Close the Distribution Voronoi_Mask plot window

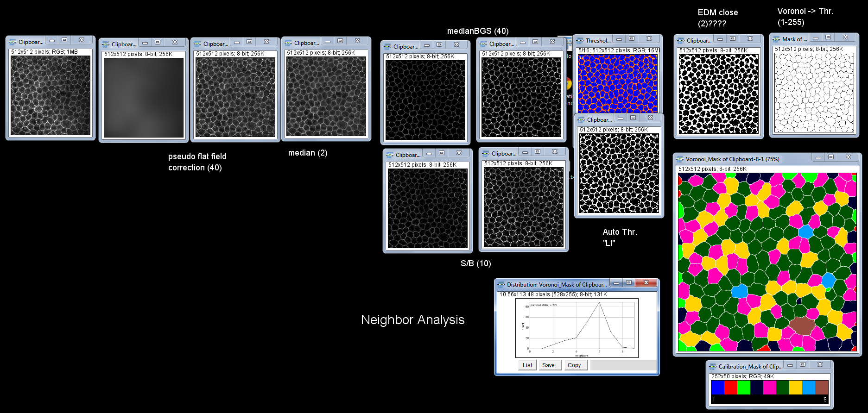(x=646, y=282)
